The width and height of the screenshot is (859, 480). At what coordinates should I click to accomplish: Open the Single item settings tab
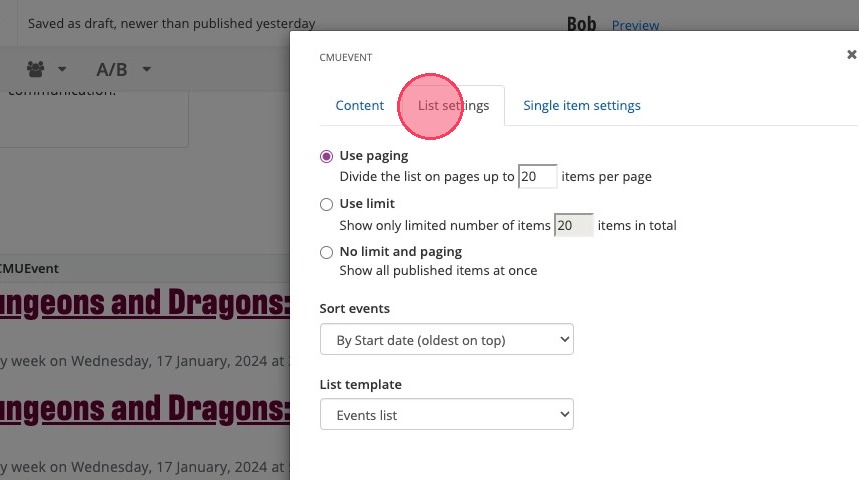coord(582,106)
